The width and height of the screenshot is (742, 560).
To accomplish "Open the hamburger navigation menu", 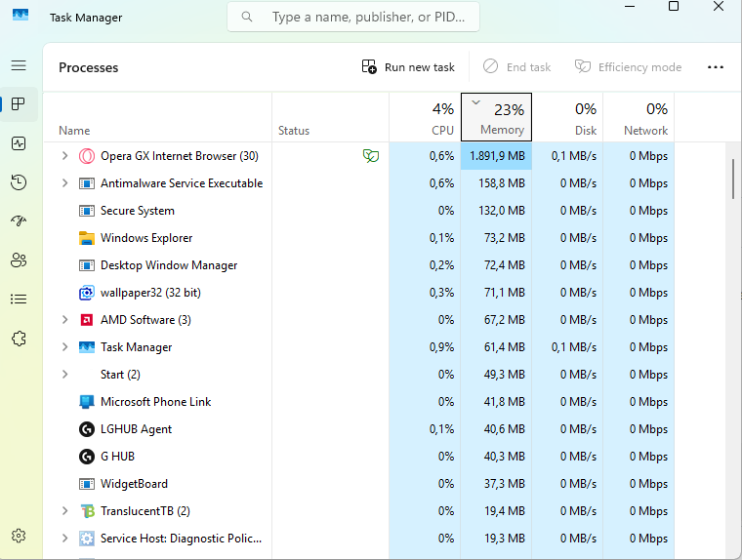I will pyautogui.click(x=19, y=65).
